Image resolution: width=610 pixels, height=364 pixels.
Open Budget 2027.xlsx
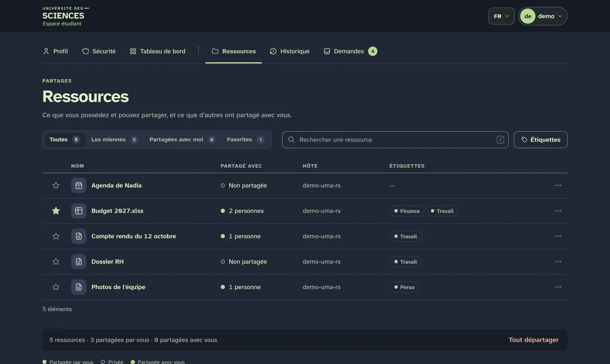click(x=117, y=211)
